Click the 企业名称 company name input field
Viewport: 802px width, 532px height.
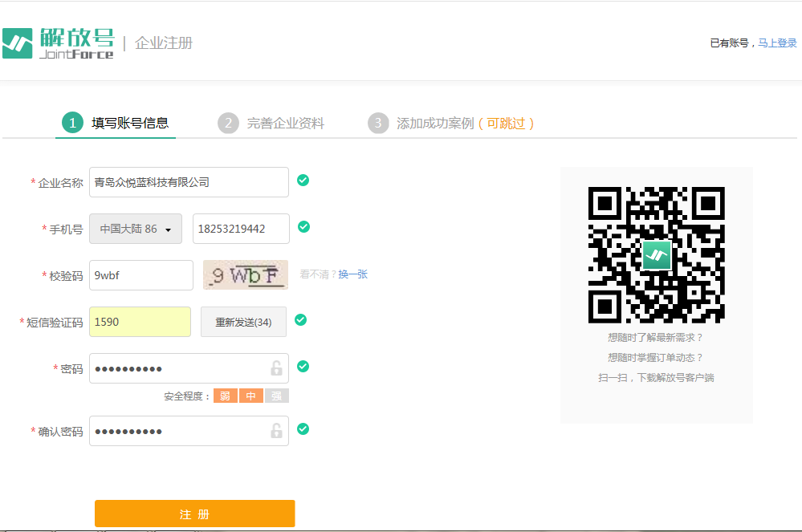point(189,182)
